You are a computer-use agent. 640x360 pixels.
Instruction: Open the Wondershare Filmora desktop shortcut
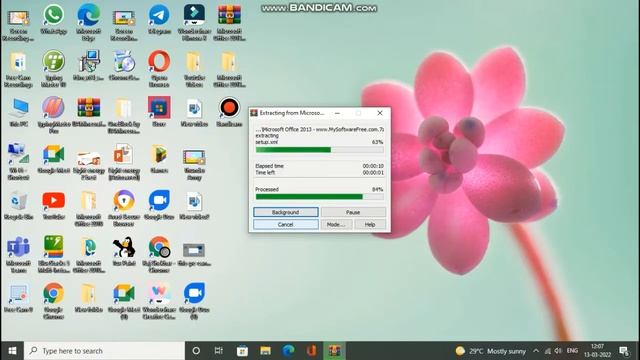tap(194, 22)
